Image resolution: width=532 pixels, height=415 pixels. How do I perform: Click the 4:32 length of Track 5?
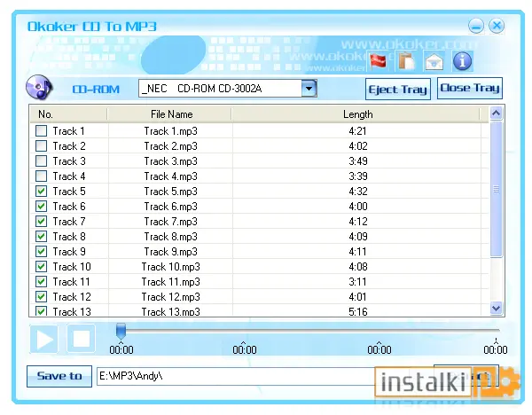pyautogui.click(x=357, y=192)
